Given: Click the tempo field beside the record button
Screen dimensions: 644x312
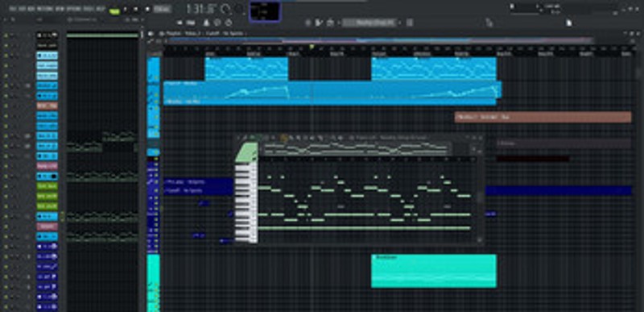Looking at the screenshot, I should 163,9.
